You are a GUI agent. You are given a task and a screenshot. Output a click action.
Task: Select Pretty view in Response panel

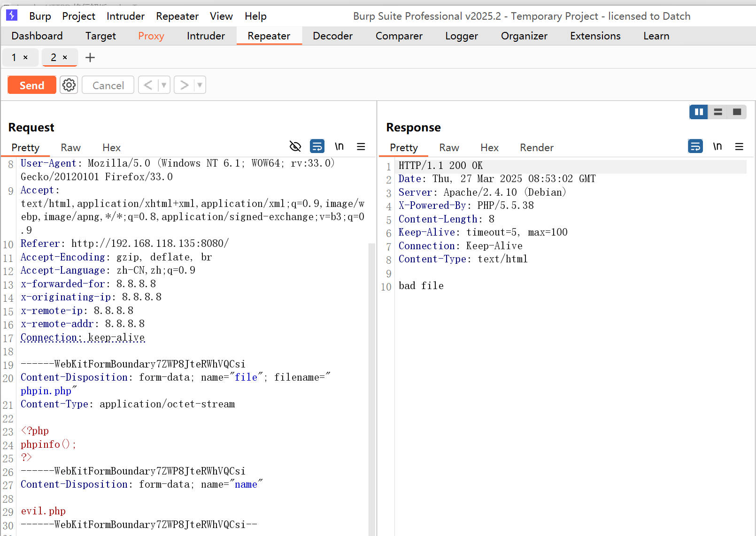point(404,147)
